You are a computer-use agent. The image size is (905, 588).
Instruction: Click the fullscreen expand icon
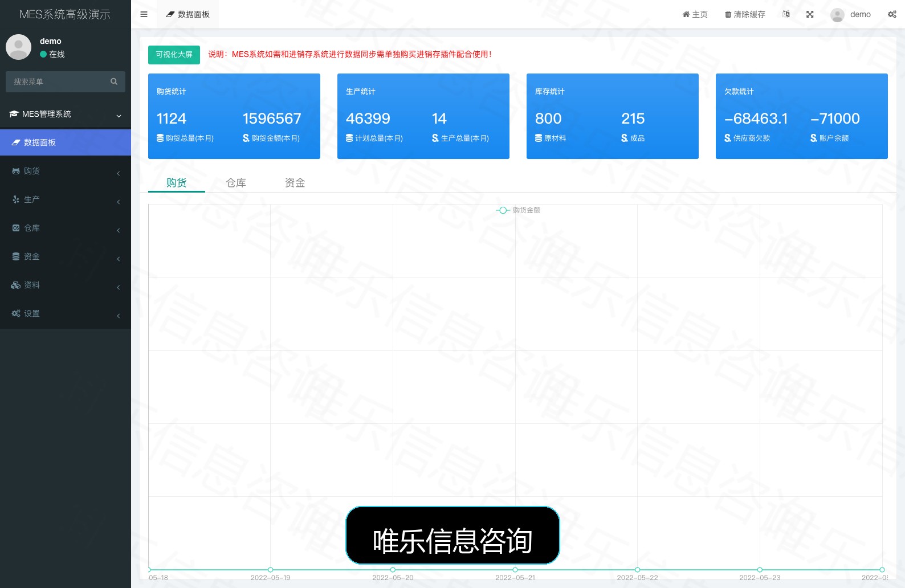point(810,14)
